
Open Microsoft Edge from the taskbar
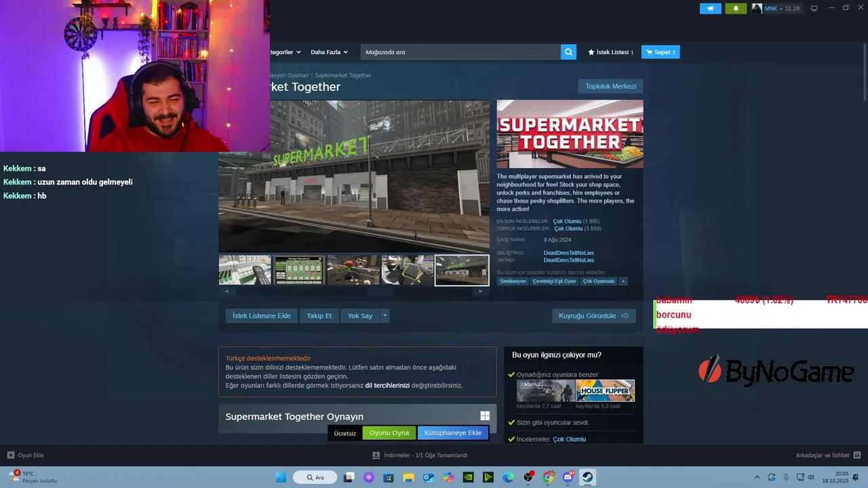coord(508,477)
